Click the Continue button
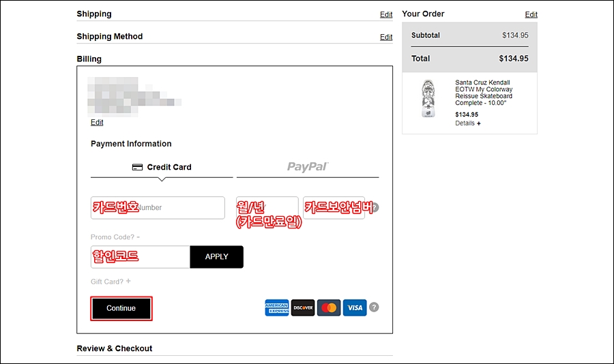614x364 pixels. pyautogui.click(x=121, y=308)
